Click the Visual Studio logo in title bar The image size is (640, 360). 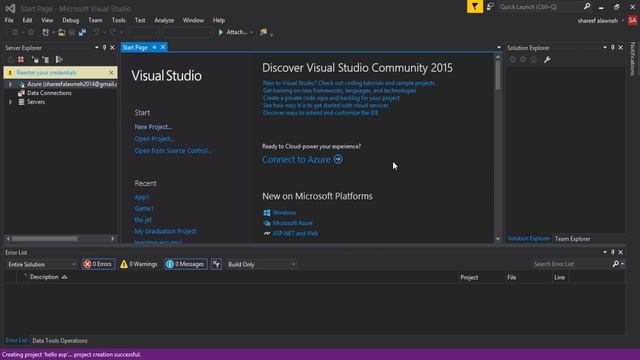[10, 8]
